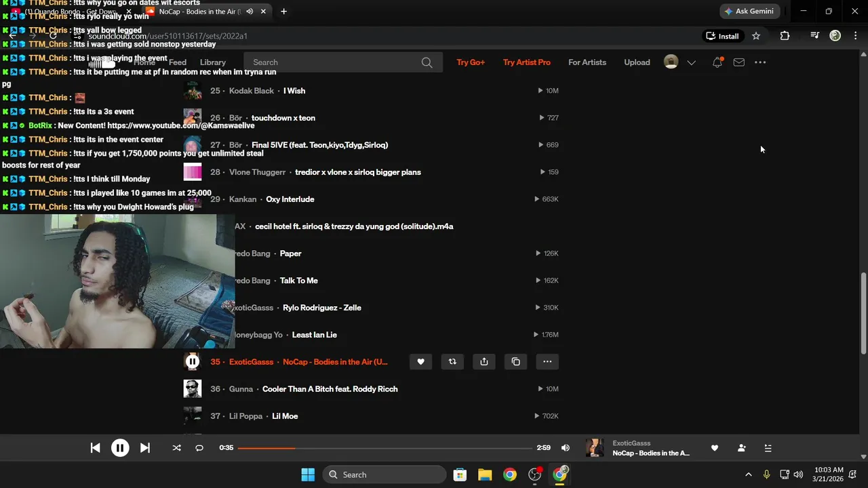Mute the volume in player bar
Image resolution: width=868 pixels, height=488 pixels.
(566, 448)
